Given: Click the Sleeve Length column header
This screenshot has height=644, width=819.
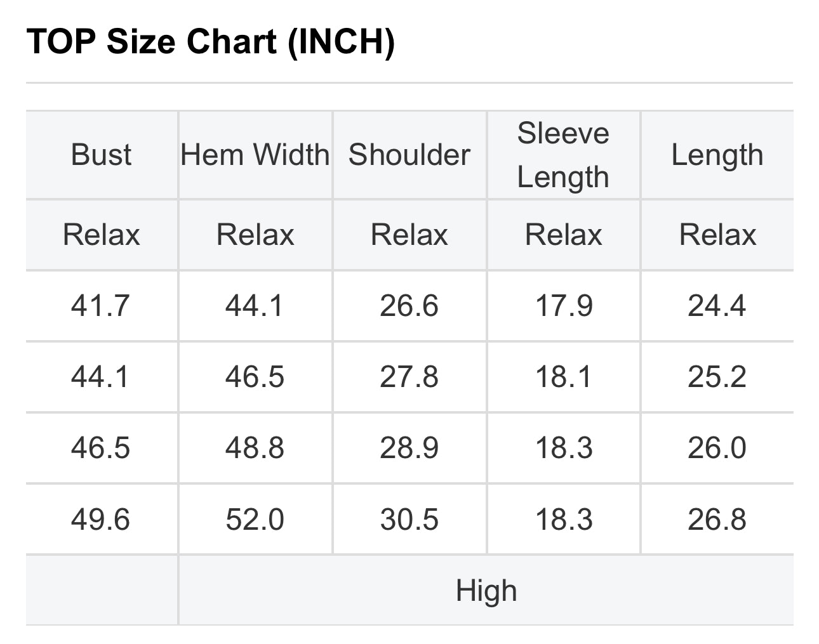Looking at the screenshot, I should [563, 155].
